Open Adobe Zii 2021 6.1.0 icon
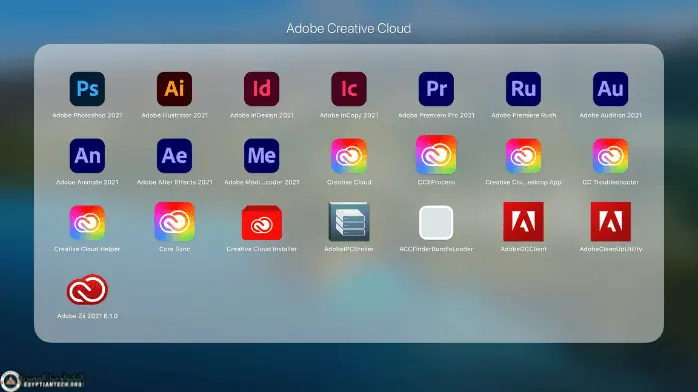This screenshot has width=698, height=392. tap(87, 290)
